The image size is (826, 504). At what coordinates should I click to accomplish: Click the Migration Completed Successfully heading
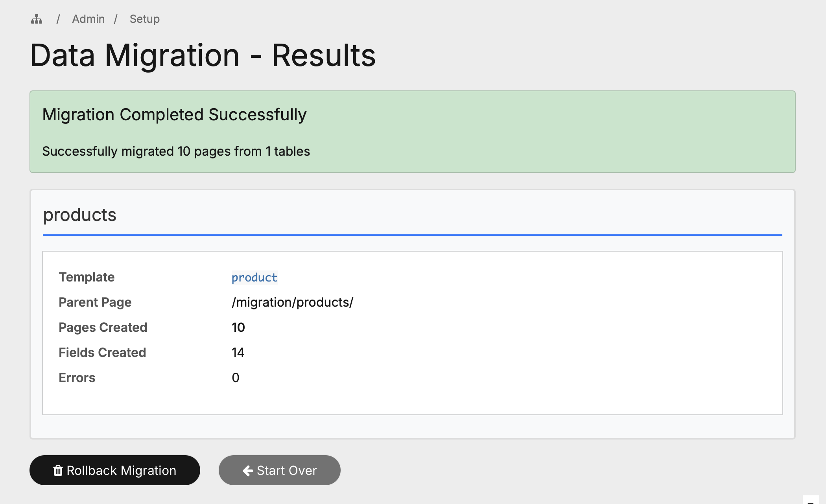point(174,115)
